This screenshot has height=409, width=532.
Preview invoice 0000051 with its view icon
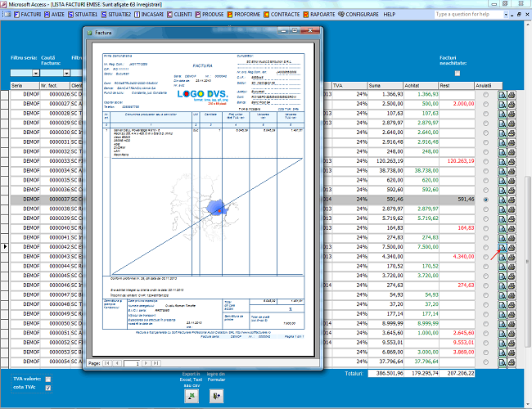pyautogui.click(x=503, y=334)
